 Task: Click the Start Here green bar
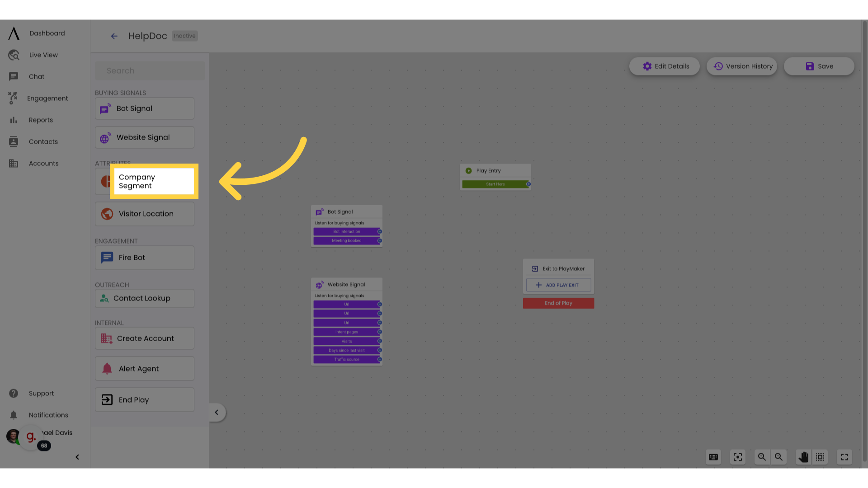(x=495, y=184)
